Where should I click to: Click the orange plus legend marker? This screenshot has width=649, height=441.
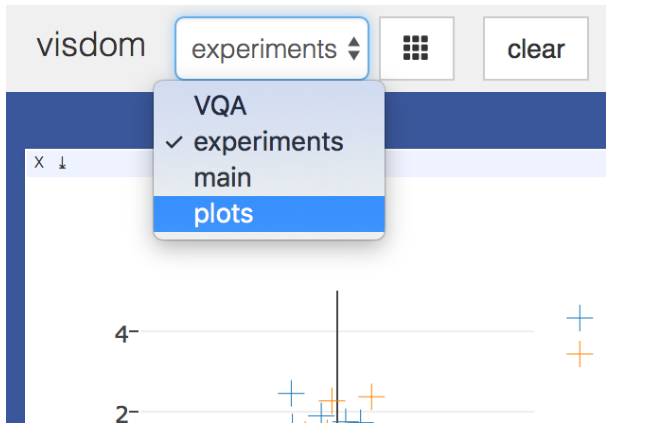pyautogui.click(x=579, y=353)
